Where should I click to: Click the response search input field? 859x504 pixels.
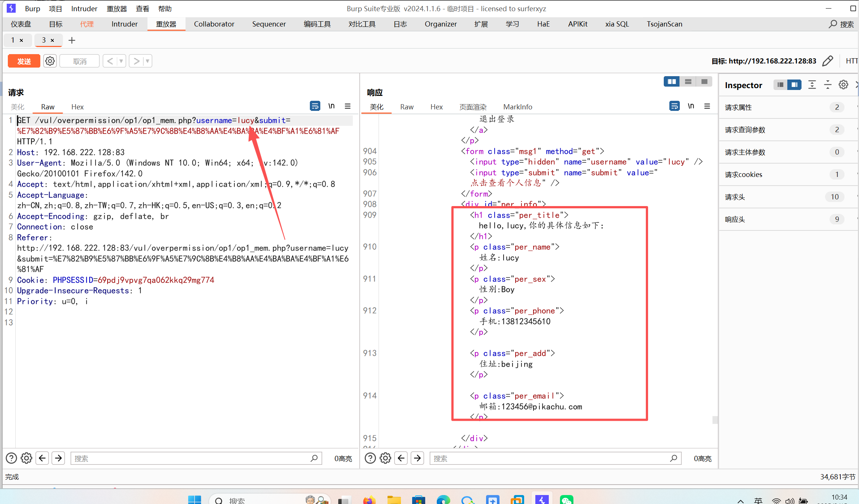[x=549, y=458]
